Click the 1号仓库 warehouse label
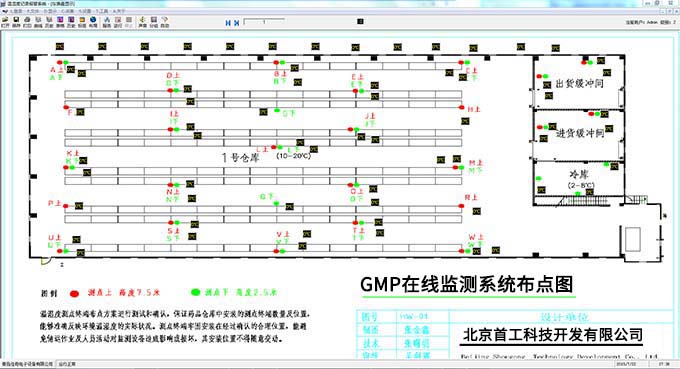This screenshot has width=680, height=369. pos(240,157)
